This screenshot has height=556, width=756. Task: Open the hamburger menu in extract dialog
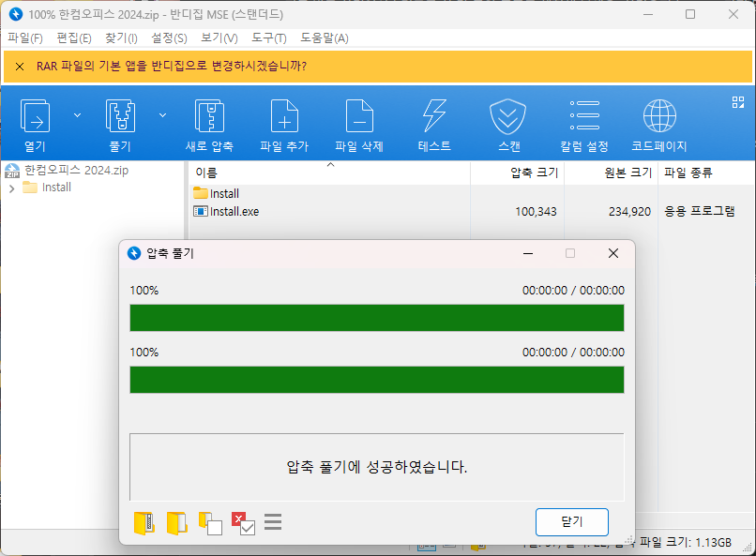coord(273,522)
